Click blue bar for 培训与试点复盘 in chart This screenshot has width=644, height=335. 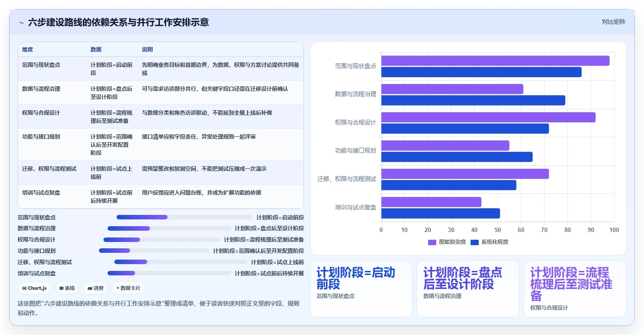point(441,213)
